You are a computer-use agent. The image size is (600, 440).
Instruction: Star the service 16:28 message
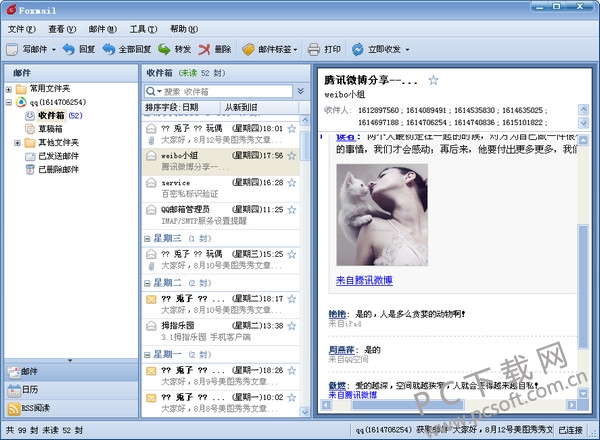292,183
